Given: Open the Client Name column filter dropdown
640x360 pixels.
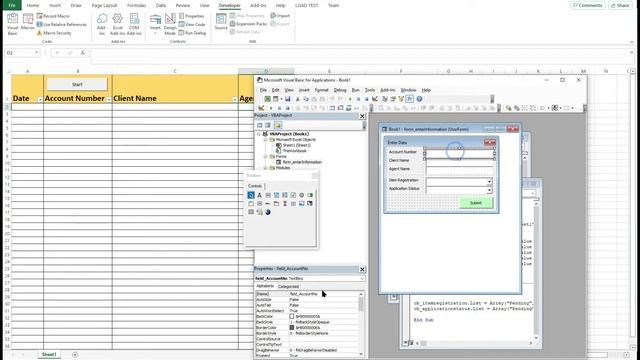Looking at the screenshot, I should click(235, 100).
